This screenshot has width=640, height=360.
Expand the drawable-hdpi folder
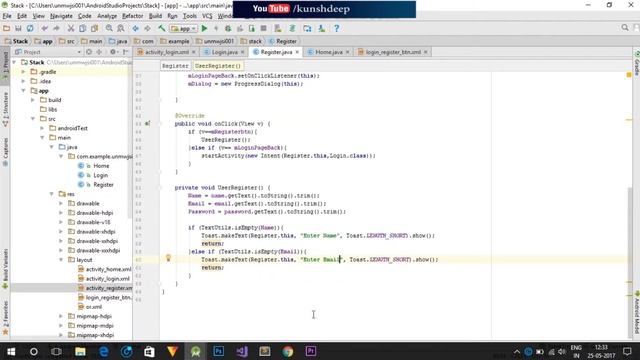click(61, 212)
